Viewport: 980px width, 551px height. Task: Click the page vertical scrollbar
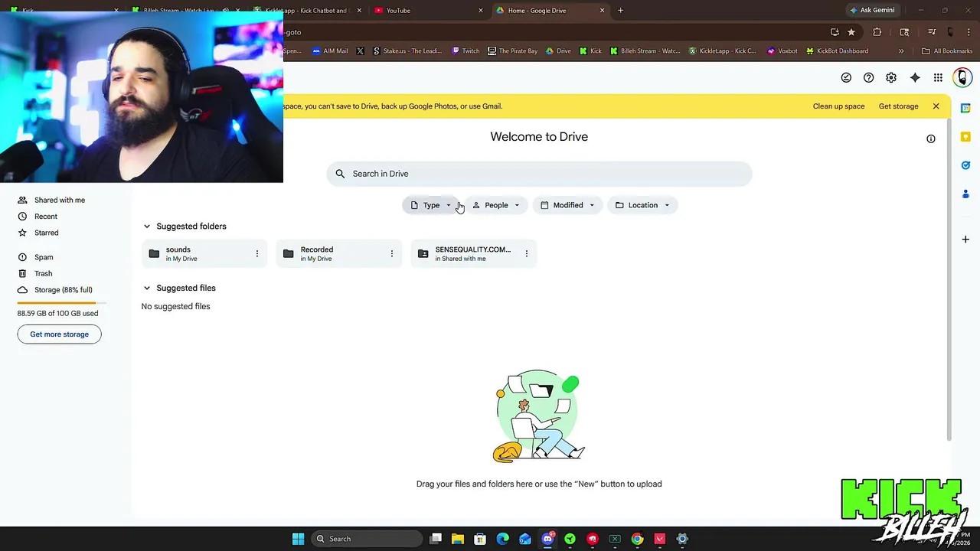[949, 279]
